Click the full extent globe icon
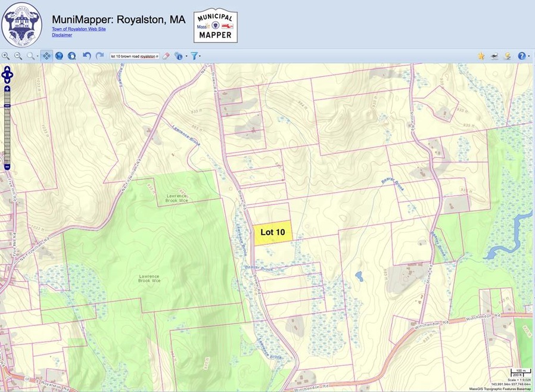This screenshot has height=392, width=535. point(59,56)
